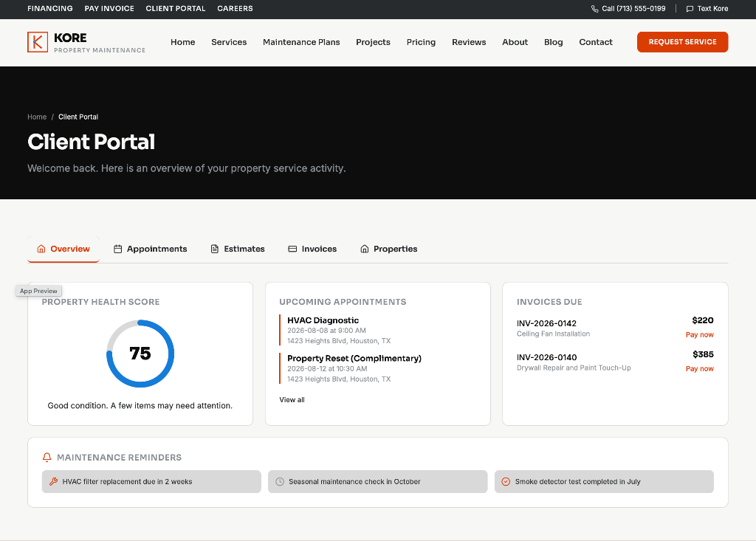
Task: Switch to the Estimates tab
Action: click(x=238, y=249)
